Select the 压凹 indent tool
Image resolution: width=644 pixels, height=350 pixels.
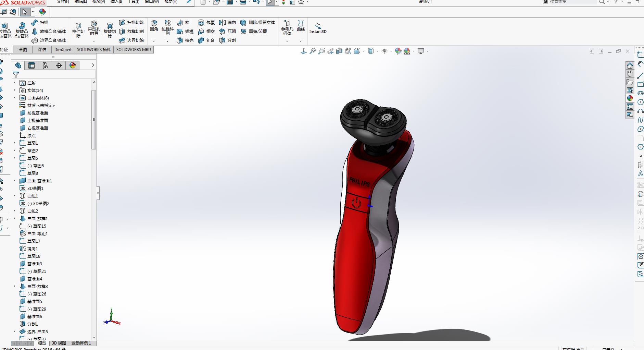[228, 32]
